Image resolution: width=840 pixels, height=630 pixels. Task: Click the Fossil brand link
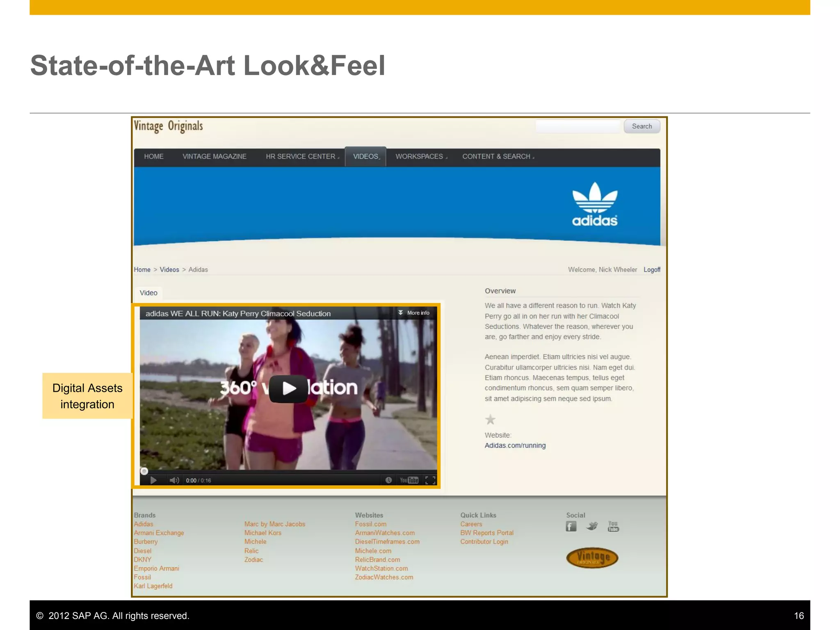[x=142, y=577]
